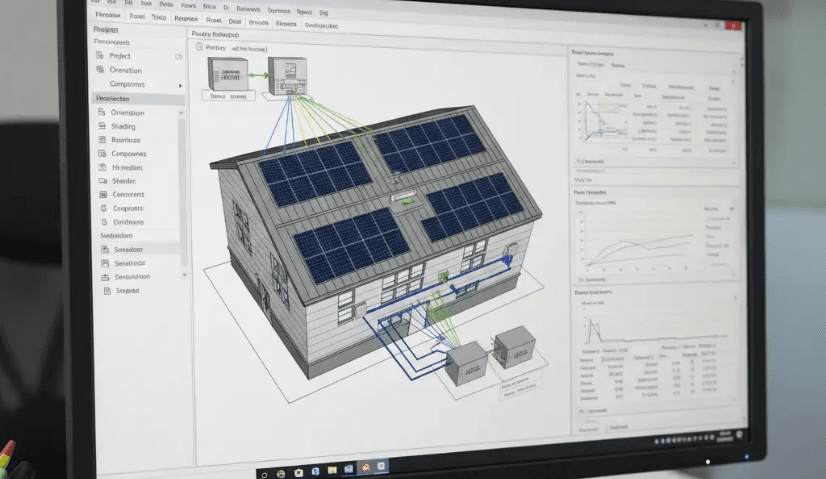
Task: Click the sidebar vertical scrollbar
Action: tap(183, 190)
